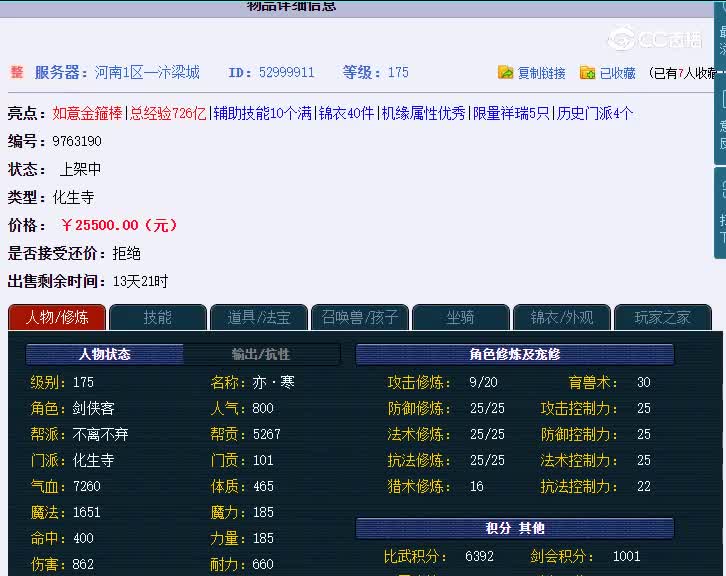Image resolution: width=726 pixels, height=576 pixels.
Task: Select the 人物状态 sub-tab
Action: [105, 354]
